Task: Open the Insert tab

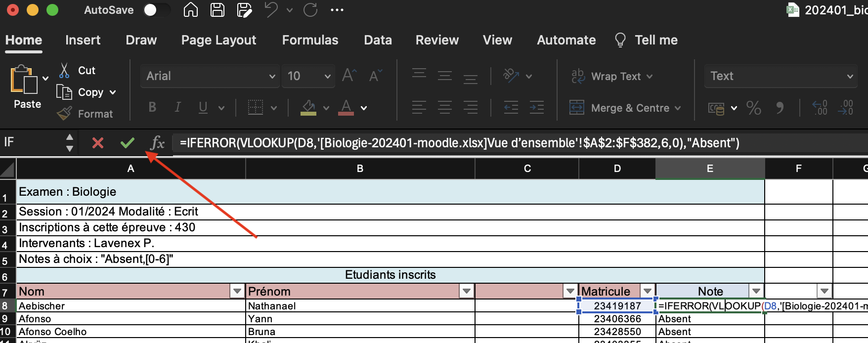Action: point(83,40)
